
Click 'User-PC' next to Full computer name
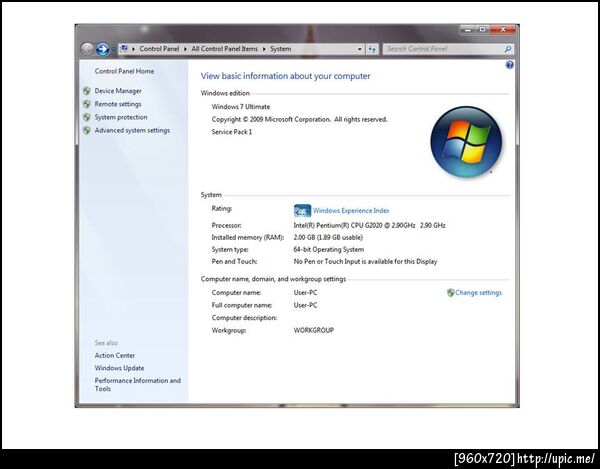305,305
